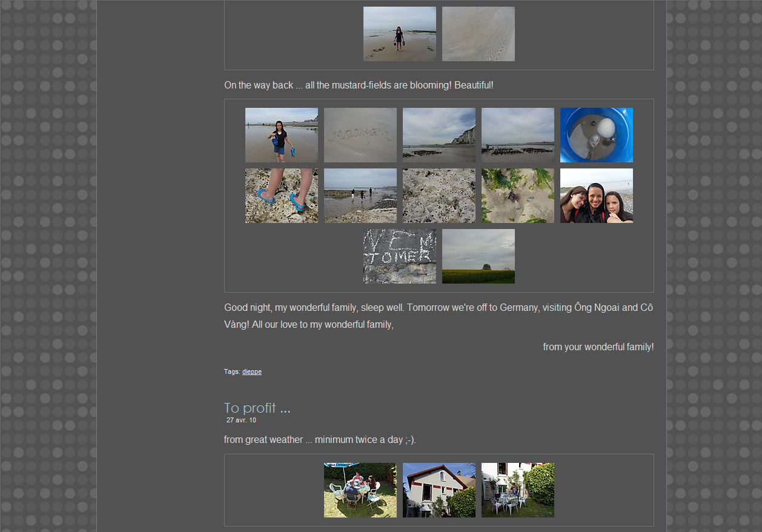Open top gallery photo of distant girl on beach

click(399, 34)
